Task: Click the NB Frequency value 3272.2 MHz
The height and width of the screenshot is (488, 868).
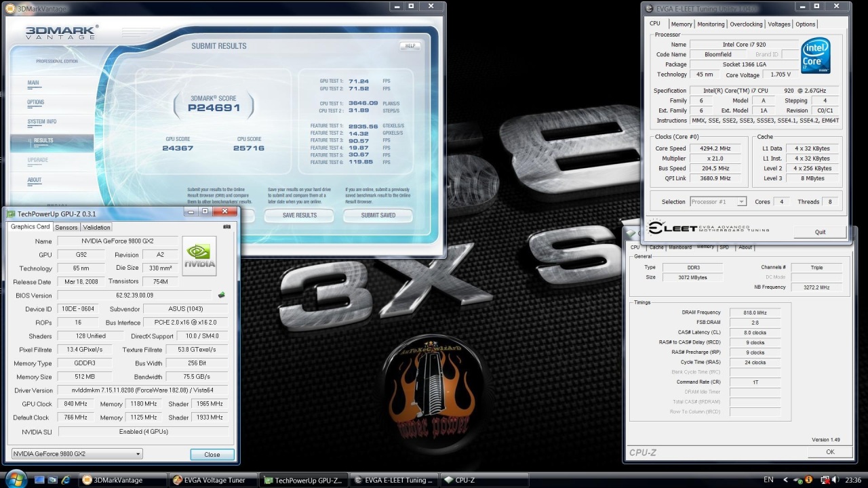Action: point(817,287)
